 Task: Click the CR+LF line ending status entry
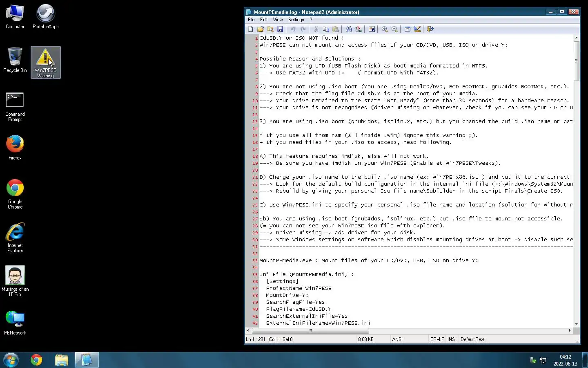click(x=437, y=339)
